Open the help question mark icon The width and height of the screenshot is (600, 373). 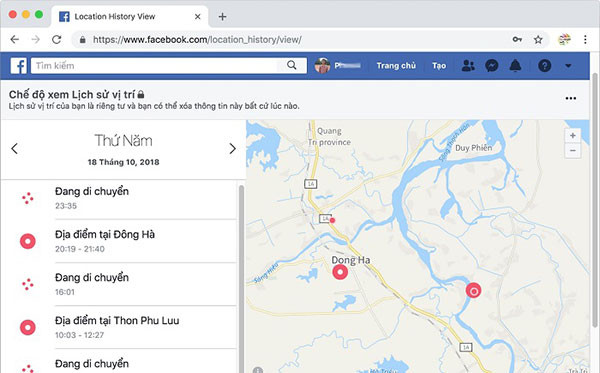[545, 66]
